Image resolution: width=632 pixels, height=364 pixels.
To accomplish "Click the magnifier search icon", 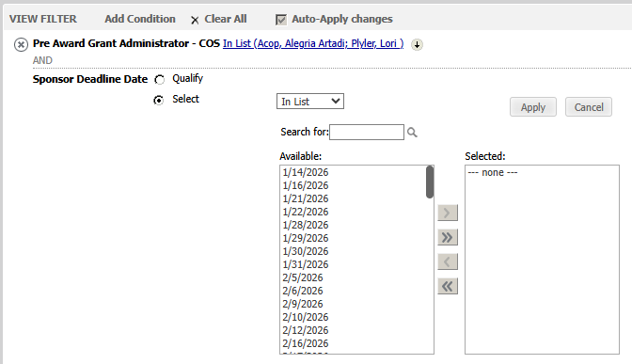I will tap(412, 133).
